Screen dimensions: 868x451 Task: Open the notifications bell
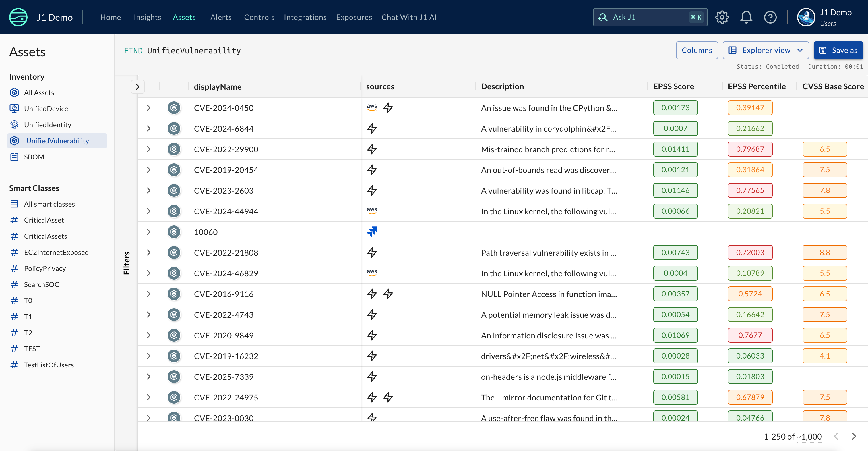coord(746,17)
